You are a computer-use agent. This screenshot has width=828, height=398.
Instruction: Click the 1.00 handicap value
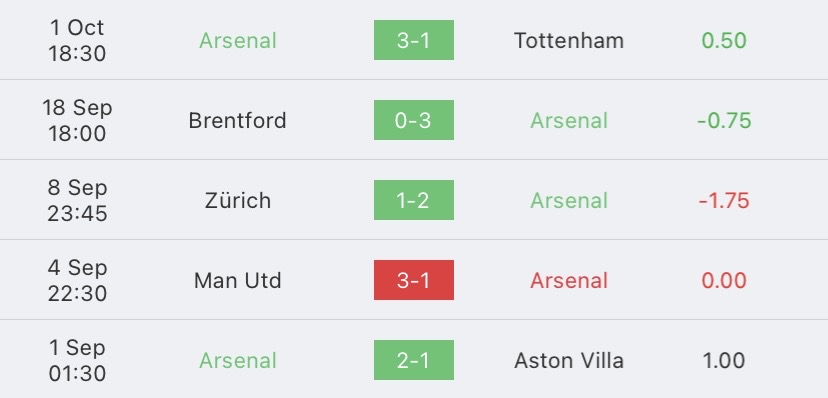point(724,361)
